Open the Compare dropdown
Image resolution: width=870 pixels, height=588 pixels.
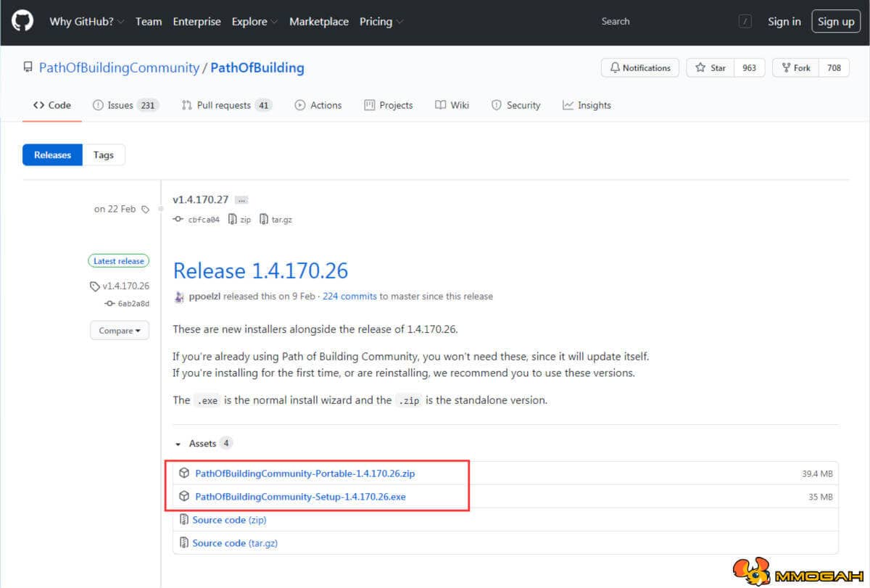120,331
